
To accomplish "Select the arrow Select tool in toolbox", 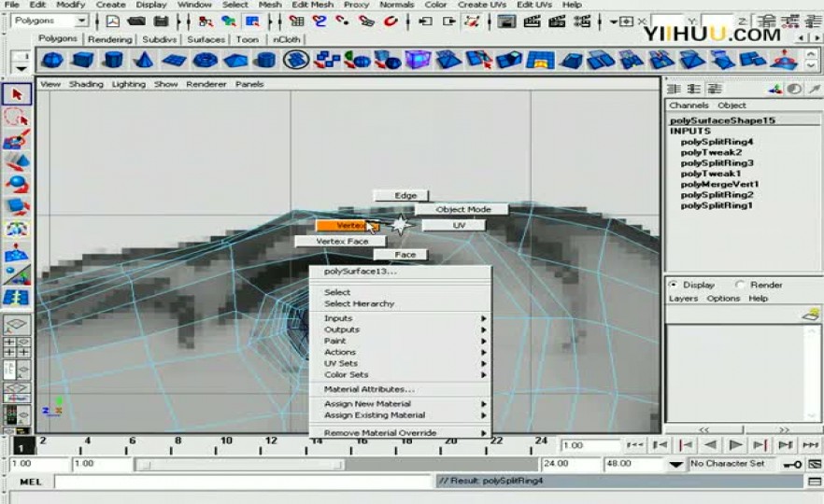I will (17, 94).
